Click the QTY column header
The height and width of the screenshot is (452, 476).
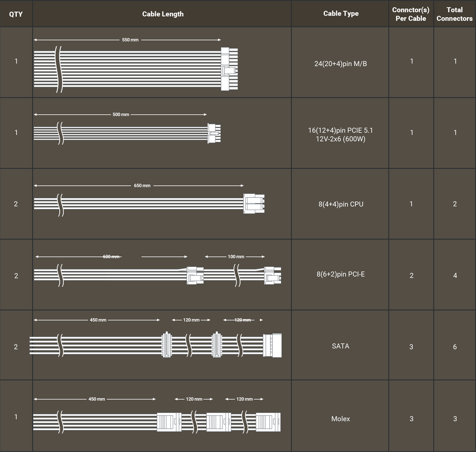(16, 14)
